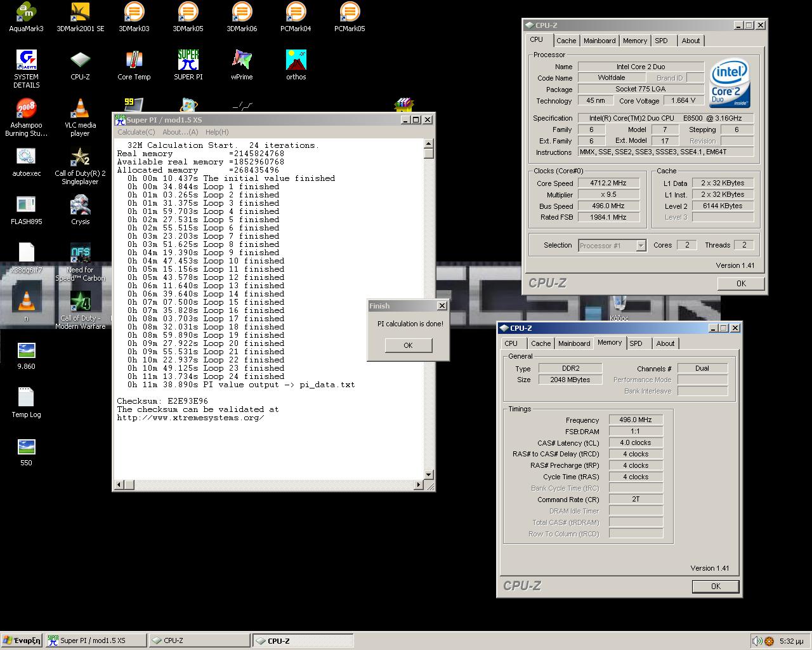Open About tab in bottom CPU-Z window

pyautogui.click(x=665, y=343)
